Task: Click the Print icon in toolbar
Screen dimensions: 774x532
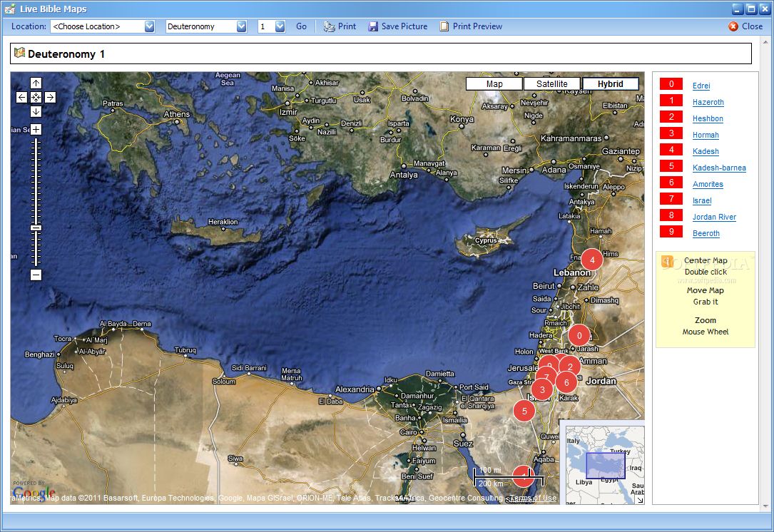Action: (x=330, y=26)
